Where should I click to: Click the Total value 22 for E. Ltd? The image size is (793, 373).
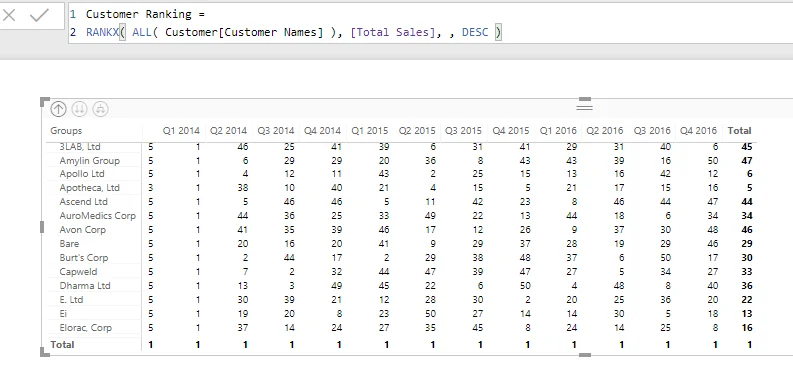[746, 300]
